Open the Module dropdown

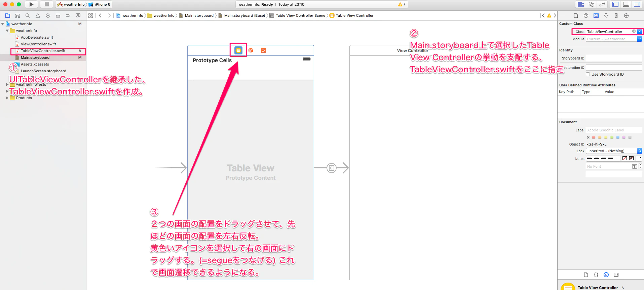click(x=640, y=39)
